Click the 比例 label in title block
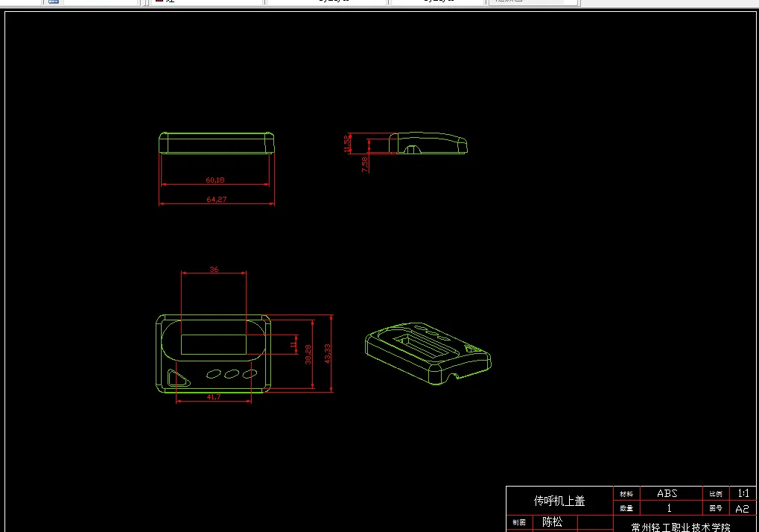759x532 pixels. (716, 494)
